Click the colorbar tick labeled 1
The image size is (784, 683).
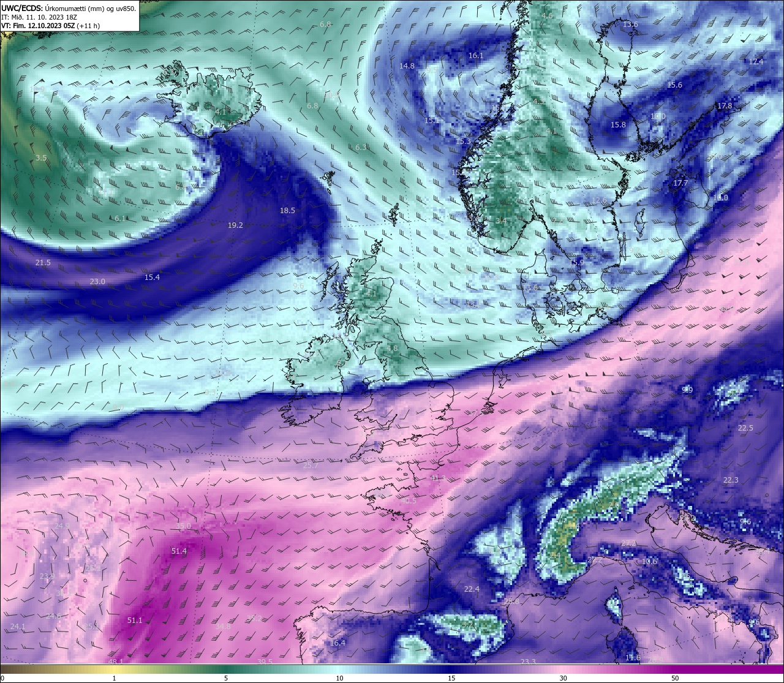pyautogui.click(x=114, y=678)
